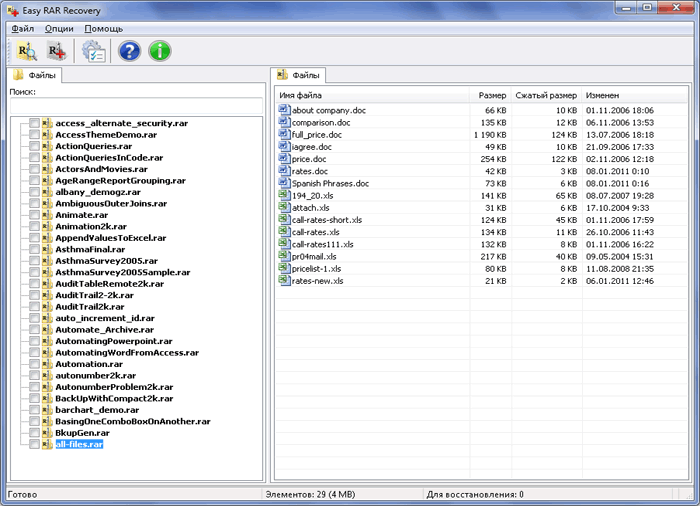
Task: Select the call-rates-short.xls file row
Action: [x=331, y=219]
